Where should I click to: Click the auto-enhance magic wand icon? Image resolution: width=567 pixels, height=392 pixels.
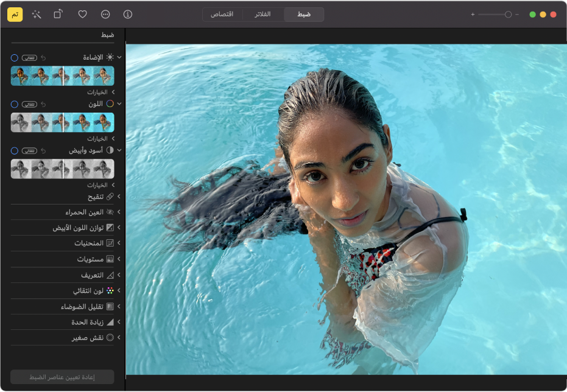(x=37, y=14)
